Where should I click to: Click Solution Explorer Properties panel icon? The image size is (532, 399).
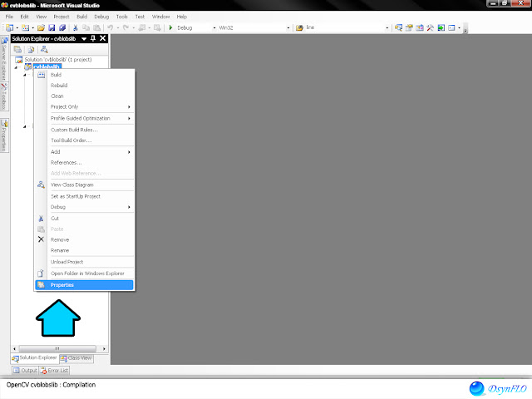coord(17,50)
